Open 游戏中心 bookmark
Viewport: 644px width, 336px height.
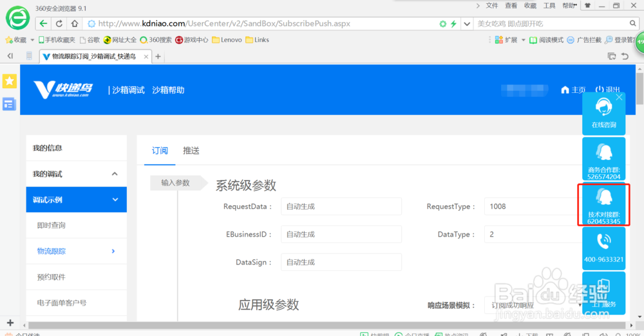coord(192,40)
